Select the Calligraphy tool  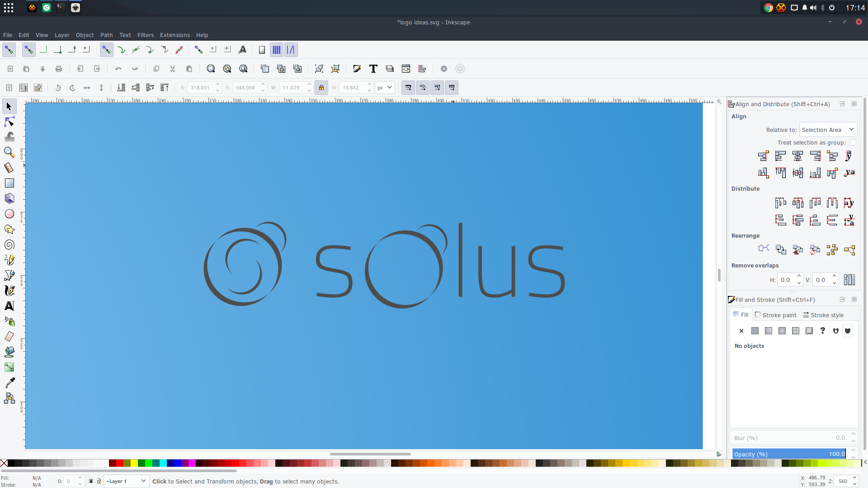pyautogui.click(x=9, y=291)
